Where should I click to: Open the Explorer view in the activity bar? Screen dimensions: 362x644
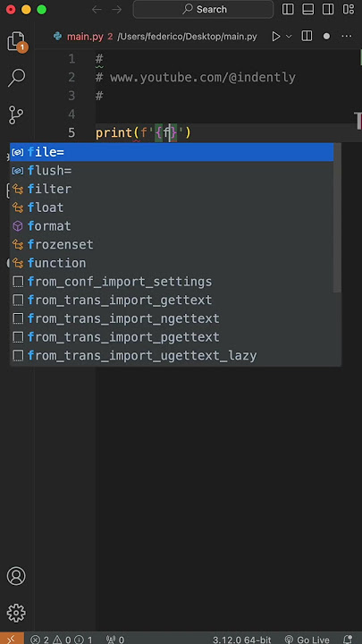point(17,41)
